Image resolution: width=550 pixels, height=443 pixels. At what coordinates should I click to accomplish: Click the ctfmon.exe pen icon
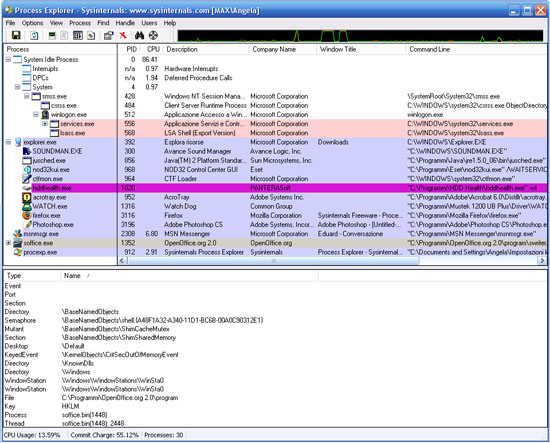tap(27, 179)
